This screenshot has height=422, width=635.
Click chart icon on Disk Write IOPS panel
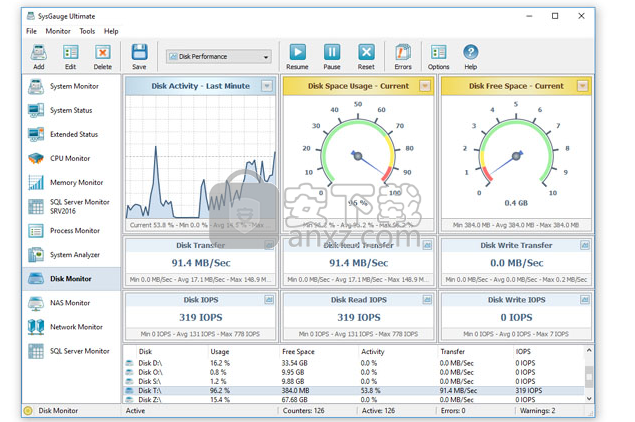[x=584, y=300]
